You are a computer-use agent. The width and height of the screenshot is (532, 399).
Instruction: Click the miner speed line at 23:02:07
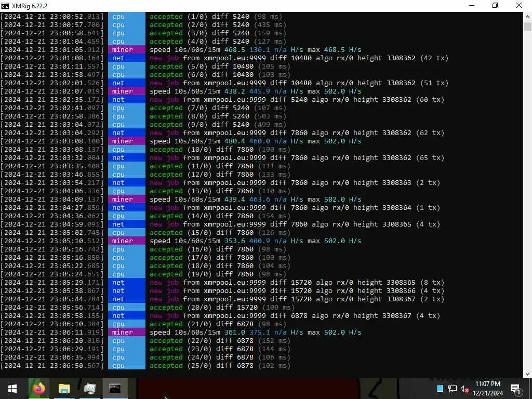click(x=181, y=91)
